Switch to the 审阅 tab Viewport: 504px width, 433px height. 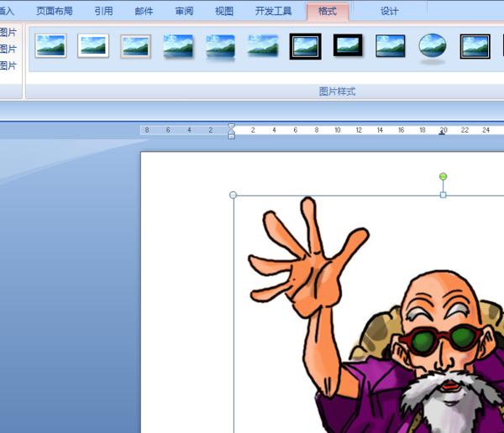pos(184,11)
